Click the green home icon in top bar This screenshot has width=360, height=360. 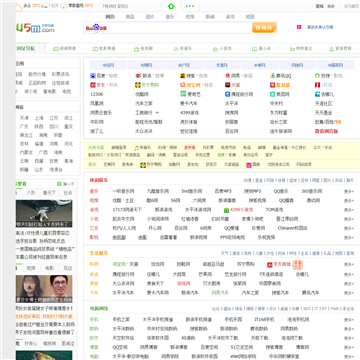[x=171, y=6]
